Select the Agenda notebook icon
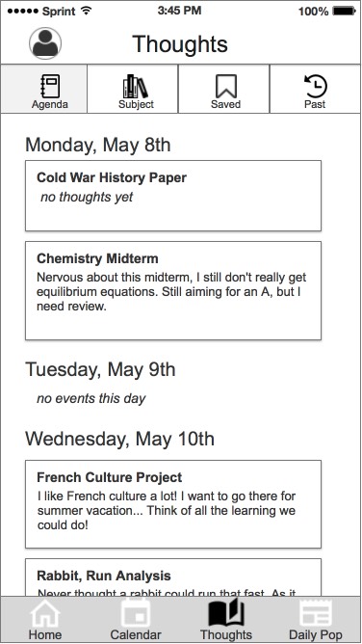This screenshot has width=362, height=644. [x=50, y=86]
